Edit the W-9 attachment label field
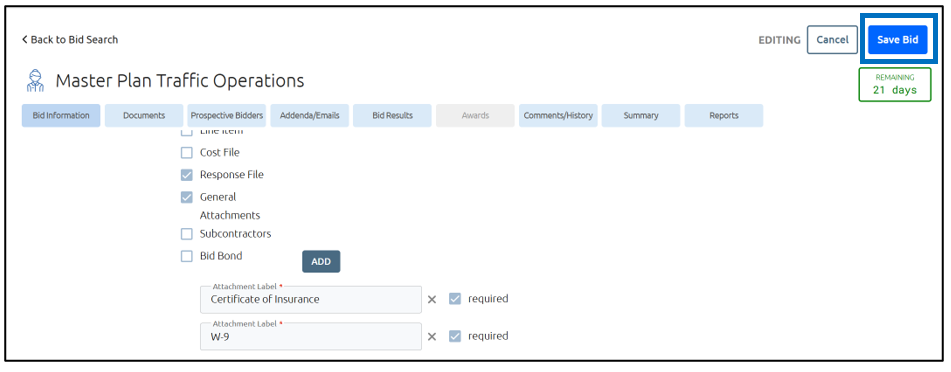 coord(311,337)
